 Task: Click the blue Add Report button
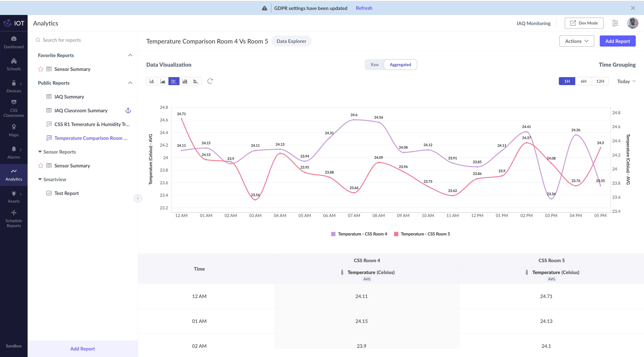pyautogui.click(x=617, y=41)
